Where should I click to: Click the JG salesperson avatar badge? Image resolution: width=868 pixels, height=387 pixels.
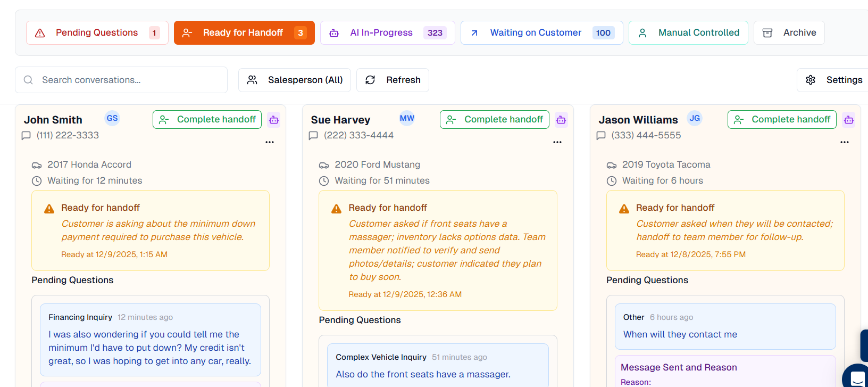695,118
